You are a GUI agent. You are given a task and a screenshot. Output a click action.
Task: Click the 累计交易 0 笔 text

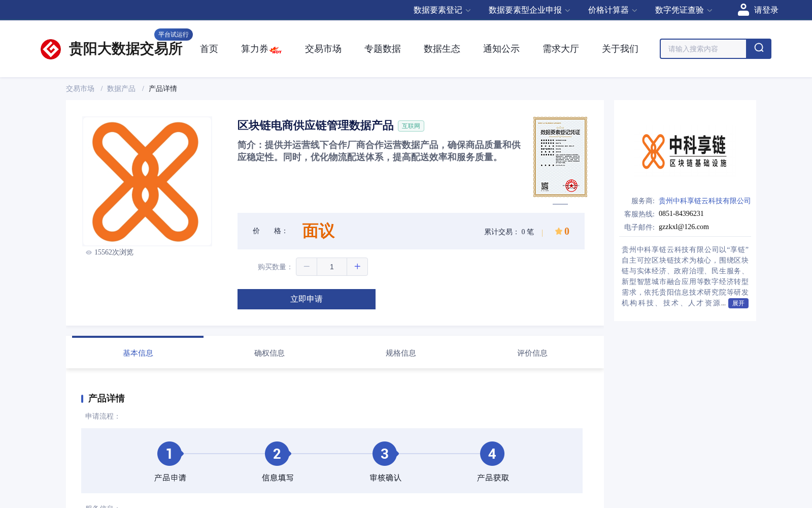pyautogui.click(x=509, y=232)
